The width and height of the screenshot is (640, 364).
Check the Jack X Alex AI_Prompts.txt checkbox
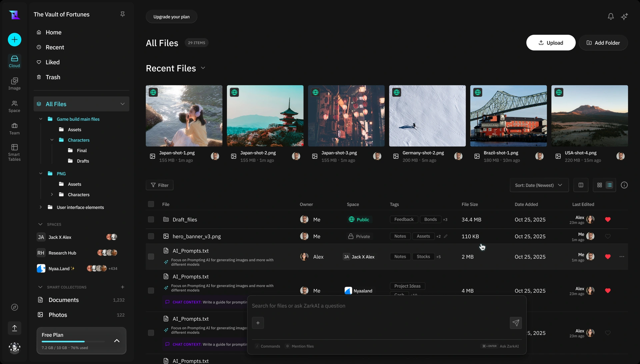tap(151, 257)
